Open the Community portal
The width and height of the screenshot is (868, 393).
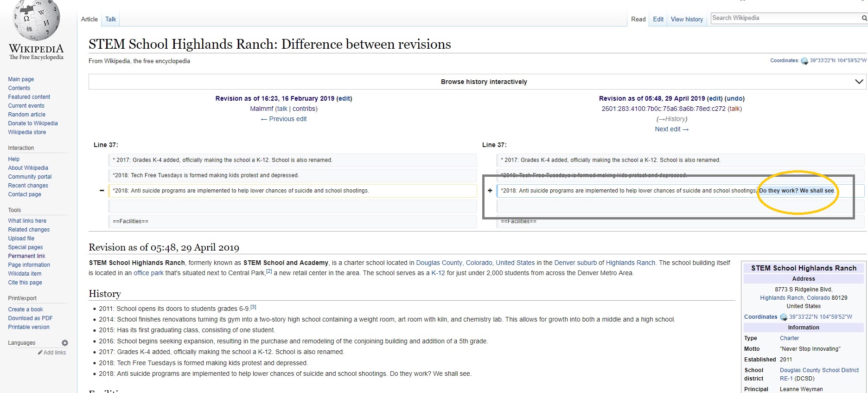tap(30, 177)
